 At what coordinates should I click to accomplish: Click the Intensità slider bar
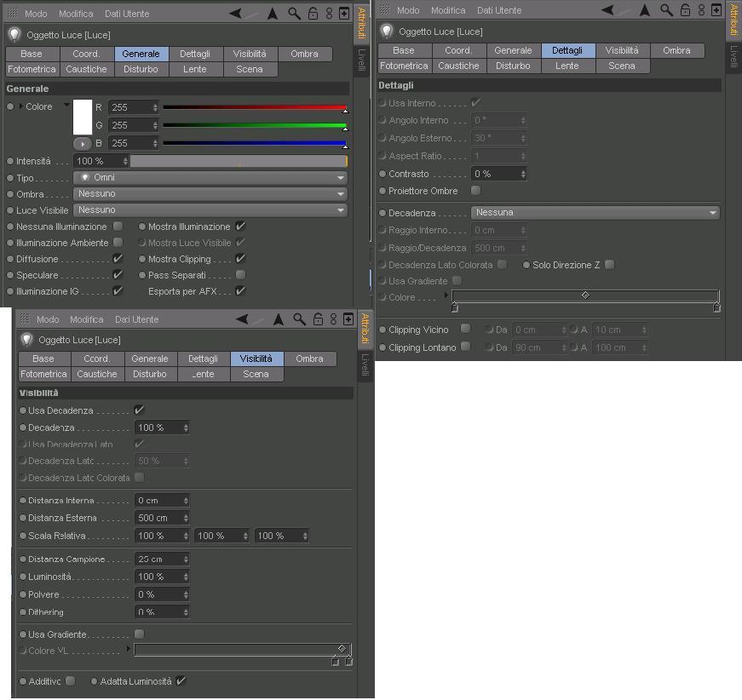click(x=239, y=161)
